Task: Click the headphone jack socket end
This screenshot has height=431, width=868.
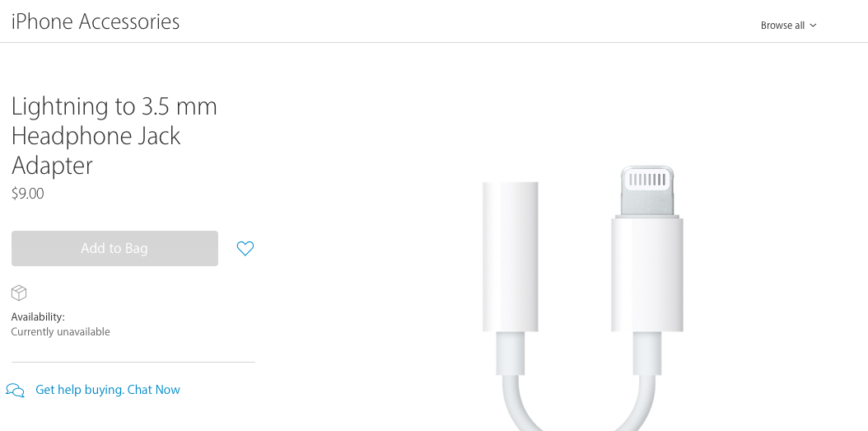Action: pos(510,256)
